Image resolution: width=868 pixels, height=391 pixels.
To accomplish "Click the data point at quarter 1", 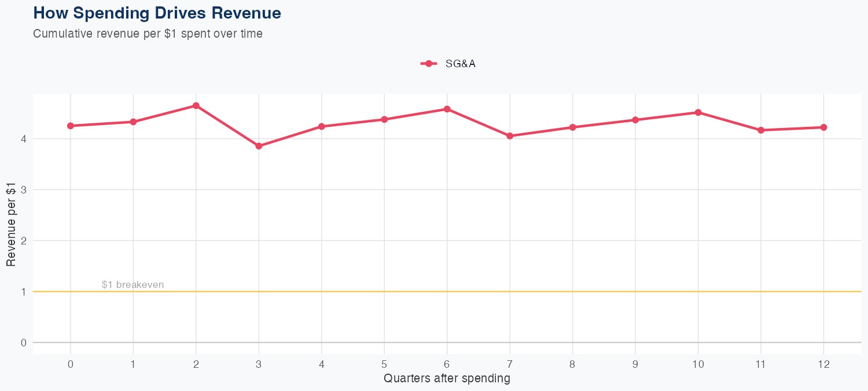I will click(133, 122).
